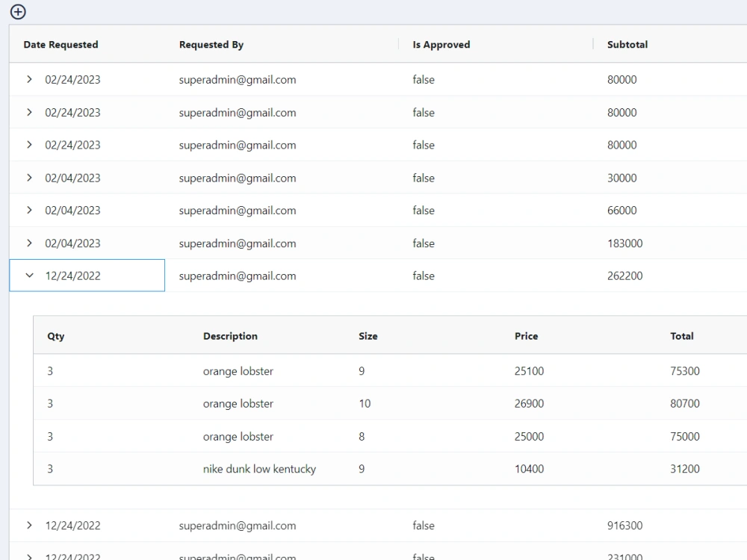Image resolution: width=747 pixels, height=560 pixels.
Task: Select the false approval value on 12/24/2022 row
Action: (424, 276)
